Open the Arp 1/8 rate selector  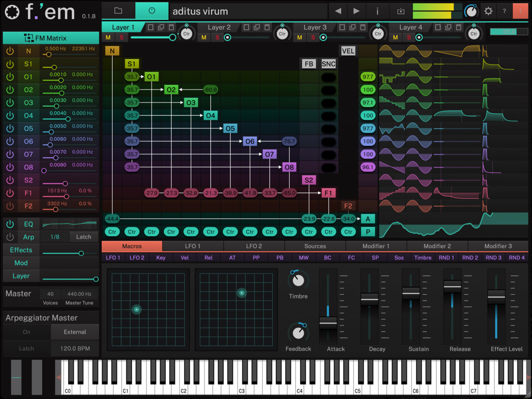54,237
